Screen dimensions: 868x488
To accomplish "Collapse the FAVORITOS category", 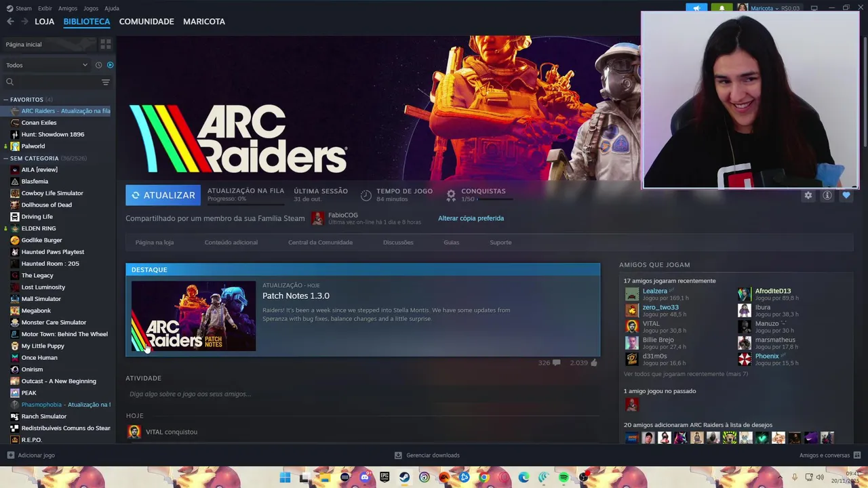I will tap(6, 100).
